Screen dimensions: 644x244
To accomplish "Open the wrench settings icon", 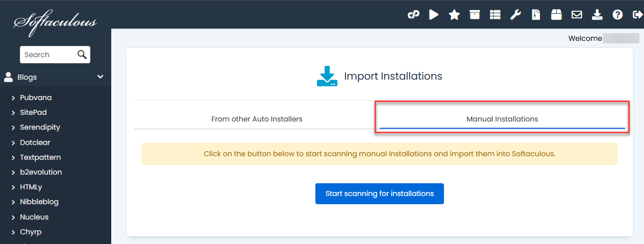I will click(x=515, y=15).
